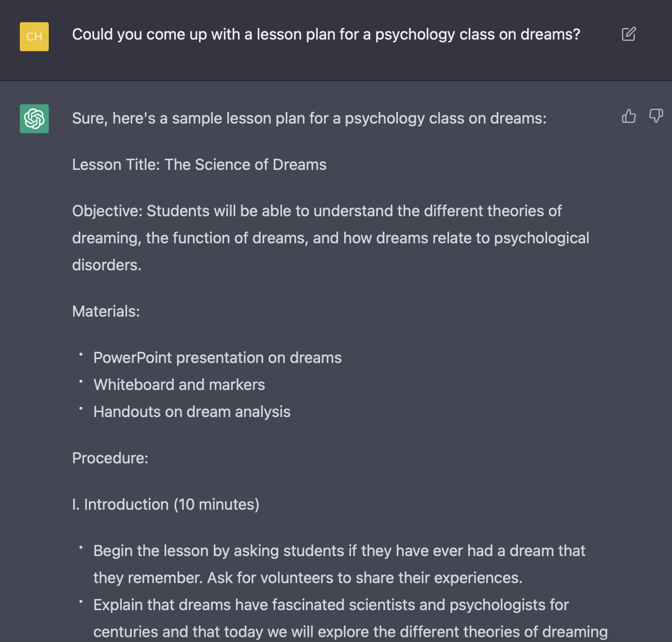This screenshot has width=672, height=642.
Task: Click the word "disorders." ending the objective
Action: (107, 265)
